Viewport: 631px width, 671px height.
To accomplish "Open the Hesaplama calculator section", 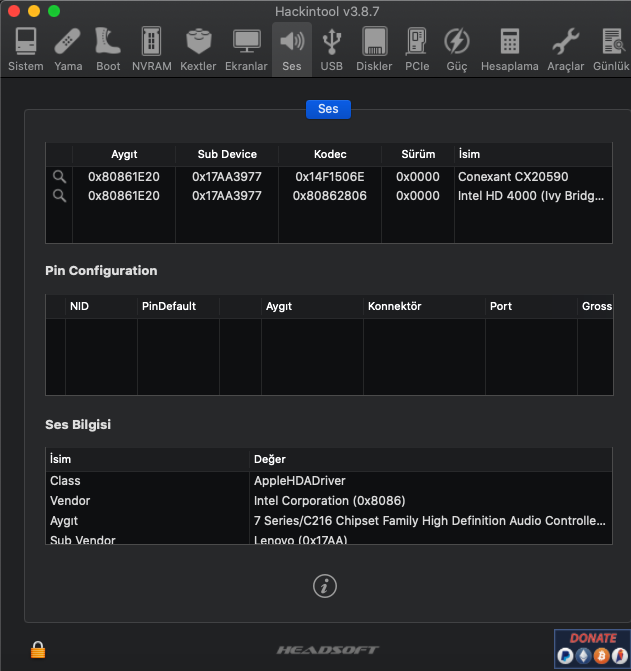I will [x=509, y=49].
